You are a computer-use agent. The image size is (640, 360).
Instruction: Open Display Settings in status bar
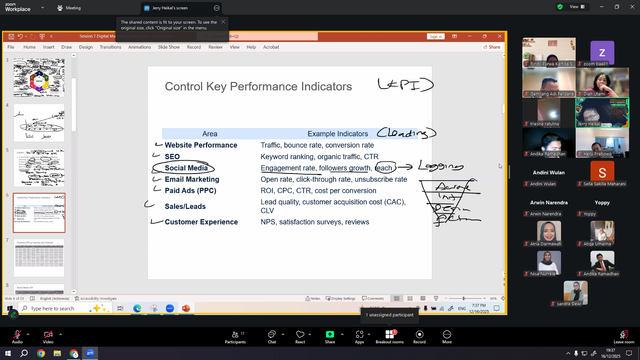tap(340, 298)
